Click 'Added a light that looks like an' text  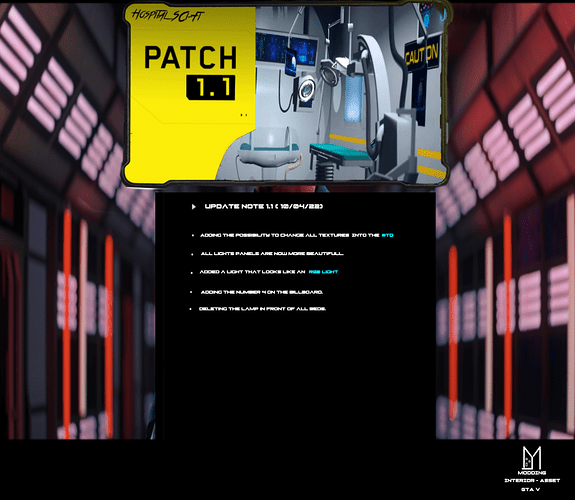[252, 272]
